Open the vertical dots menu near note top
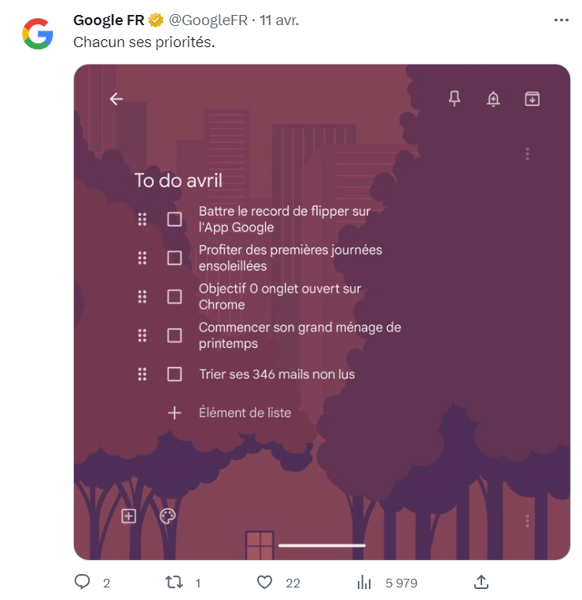Viewport: 582px width, 600px height. coord(527,154)
